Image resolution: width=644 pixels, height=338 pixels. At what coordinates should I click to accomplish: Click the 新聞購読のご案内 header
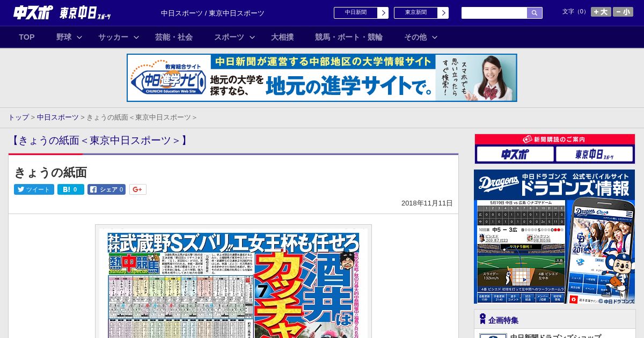(x=554, y=139)
